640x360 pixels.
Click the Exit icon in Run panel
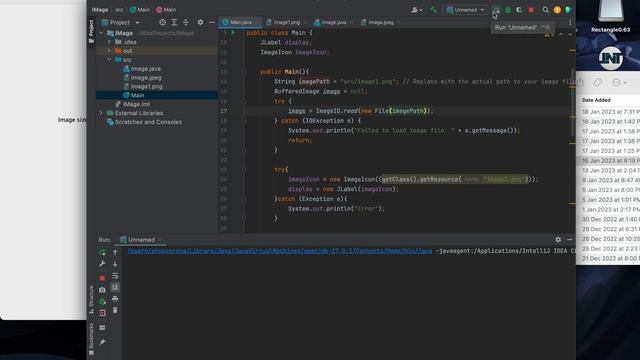click(102, 313)
